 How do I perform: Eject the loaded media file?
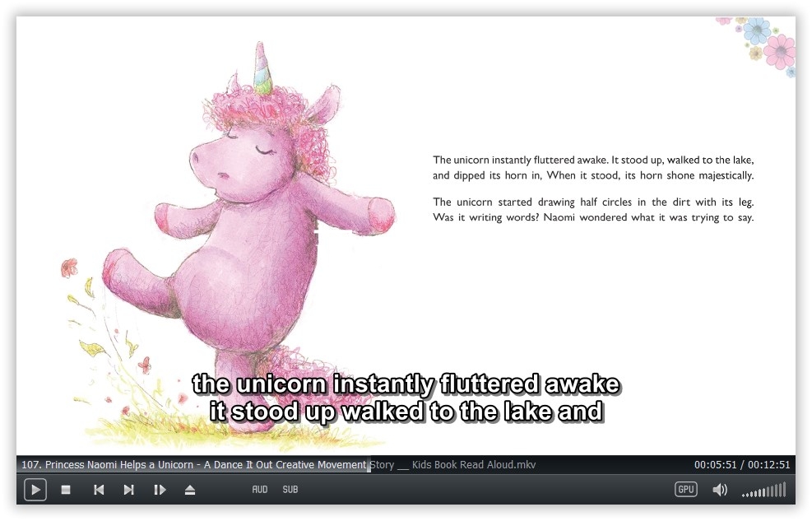pos(189,490)
